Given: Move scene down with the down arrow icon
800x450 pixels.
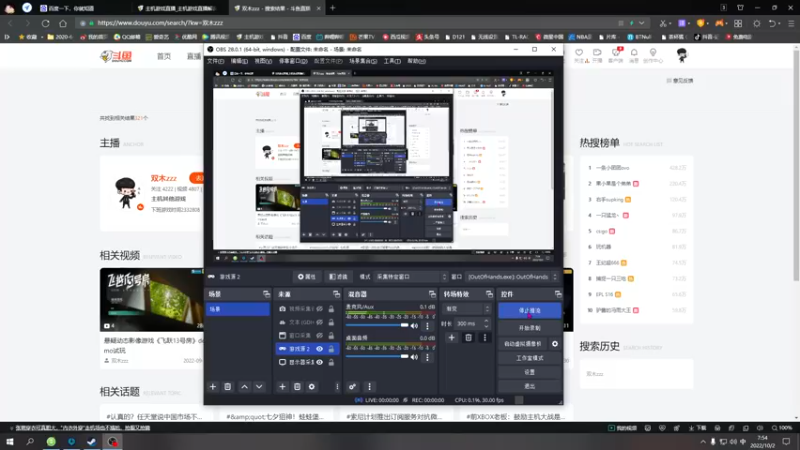Looking at the screenshot, I should (259, 387).
